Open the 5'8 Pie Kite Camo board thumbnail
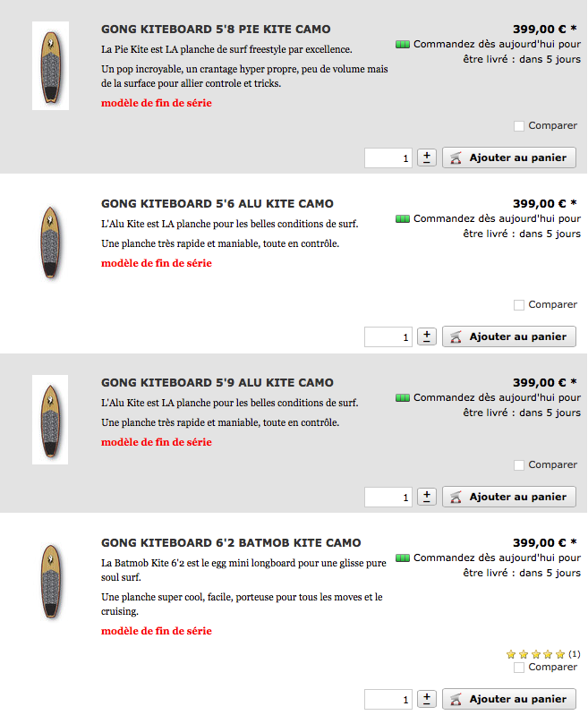The width and height of the screenshot is (588, 715). [x=50, y=65]
